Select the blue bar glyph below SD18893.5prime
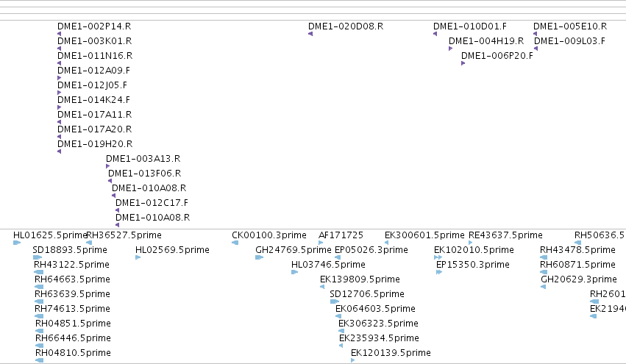 coord(37,257)
